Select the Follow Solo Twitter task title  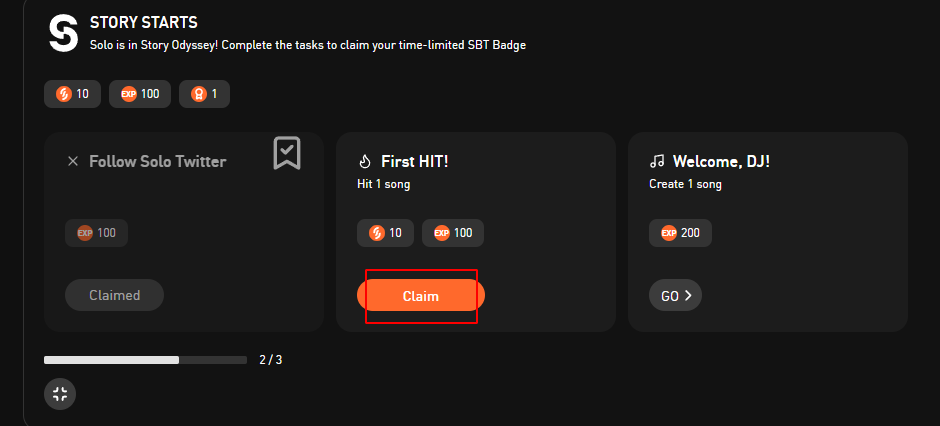point(158,161)
